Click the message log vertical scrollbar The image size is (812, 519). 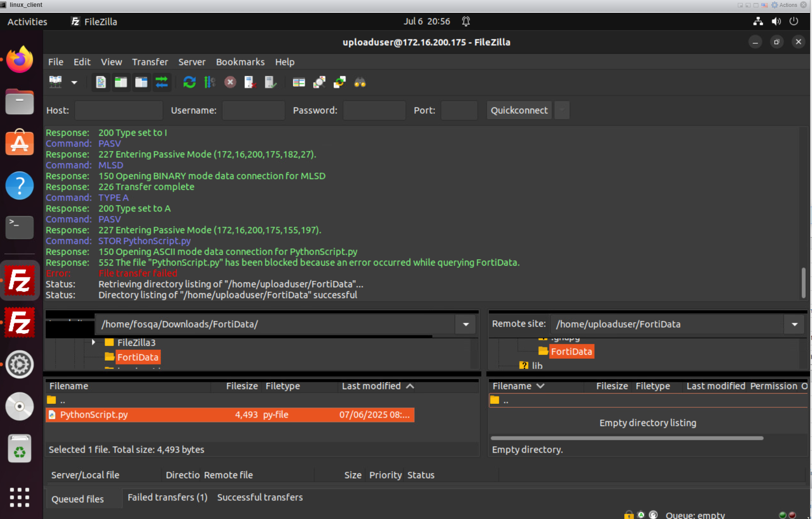(x=804, y=282)
